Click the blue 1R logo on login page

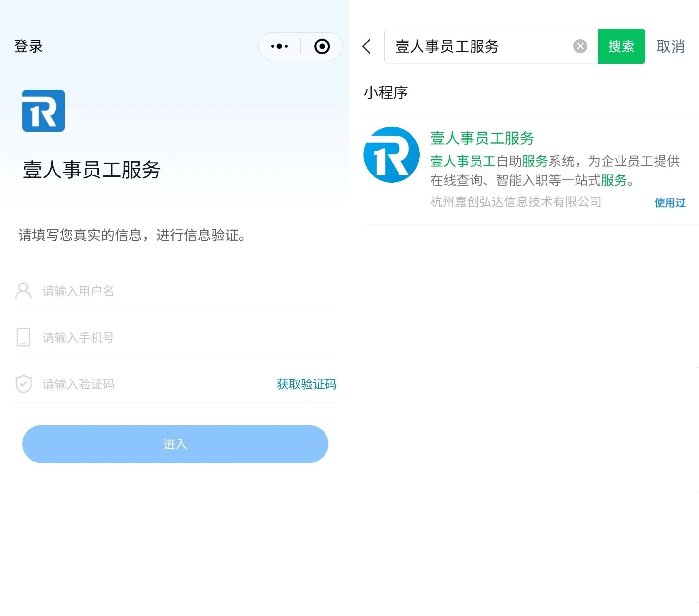[x=43, y=111]
